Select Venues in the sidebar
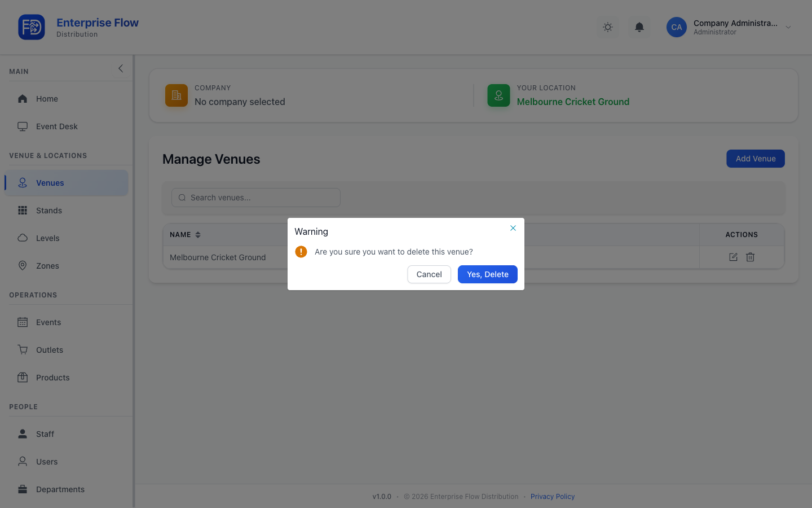Viewport: 812px width, 508px height. click(x=67, y=183)
